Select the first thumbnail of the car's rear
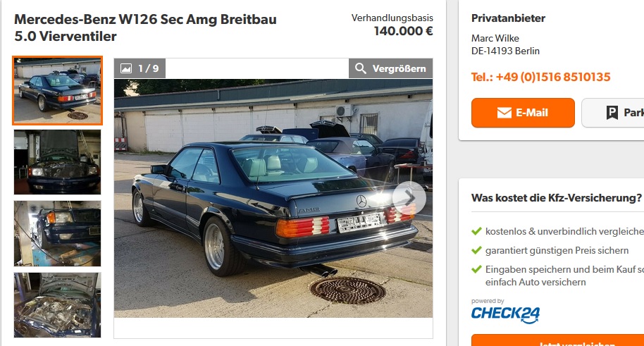Viewport: 644px width, 346px height. [58, 91]
